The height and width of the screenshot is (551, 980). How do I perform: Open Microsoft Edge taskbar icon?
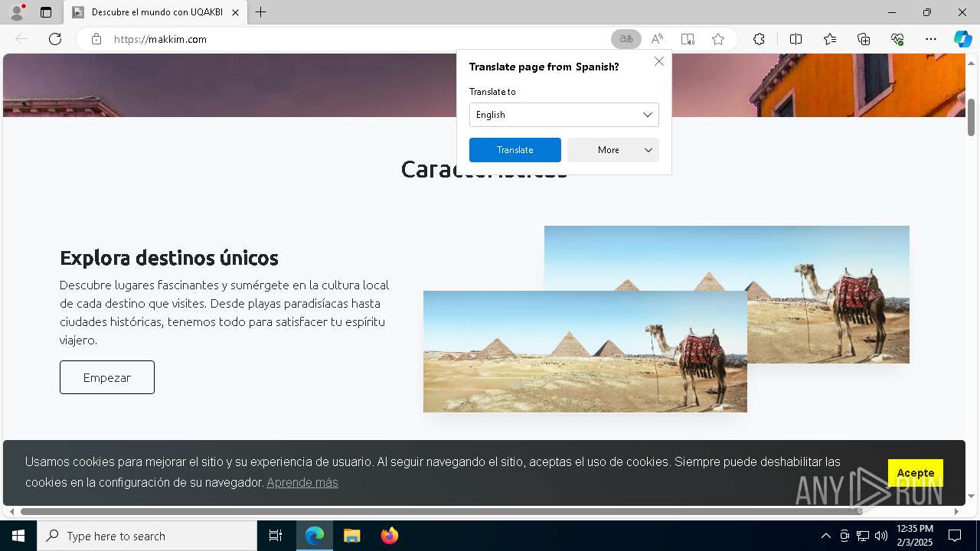315,536
